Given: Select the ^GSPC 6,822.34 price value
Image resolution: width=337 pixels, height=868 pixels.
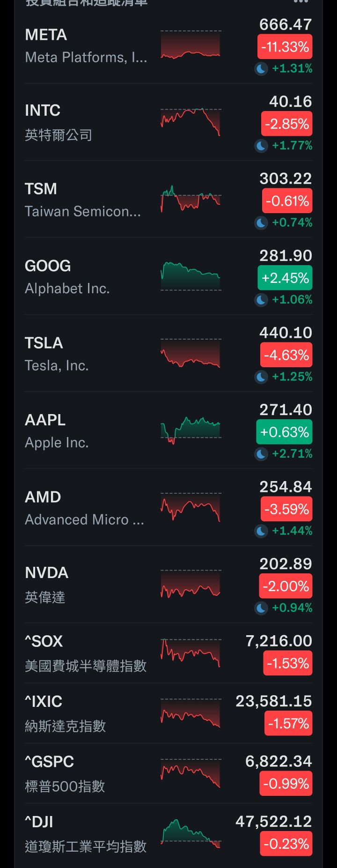Looking at the screenshot, I should [278, 761].
